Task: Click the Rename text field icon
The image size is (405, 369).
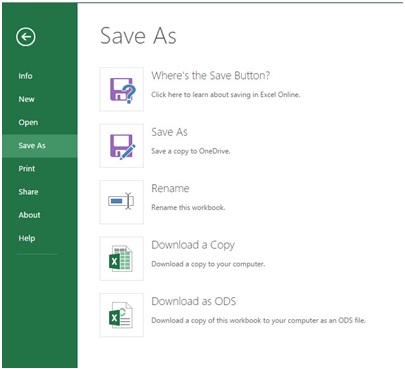Action: click(122, 202)
